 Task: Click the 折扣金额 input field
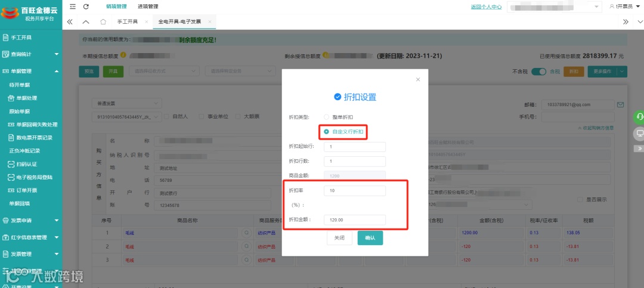(354, 220)
